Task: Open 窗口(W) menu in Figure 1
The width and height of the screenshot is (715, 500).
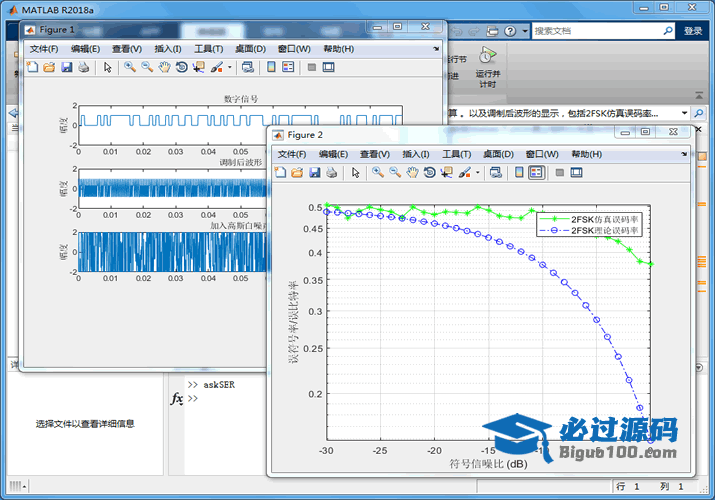Action: [x=294, y=49]
